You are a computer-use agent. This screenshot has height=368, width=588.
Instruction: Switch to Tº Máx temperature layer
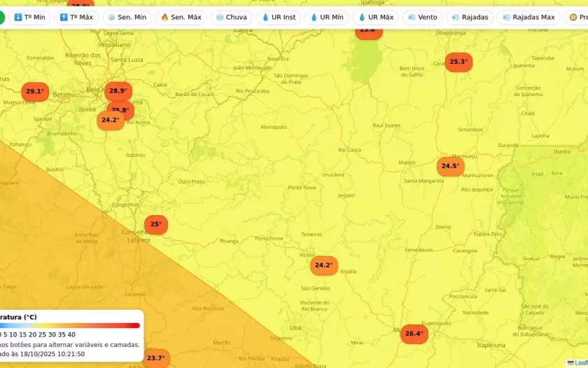[76, 17]
